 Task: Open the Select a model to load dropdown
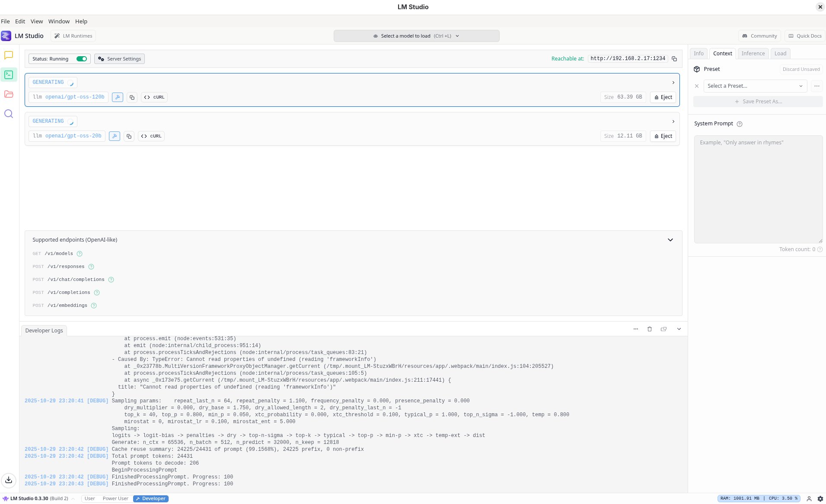coord(416,36)
